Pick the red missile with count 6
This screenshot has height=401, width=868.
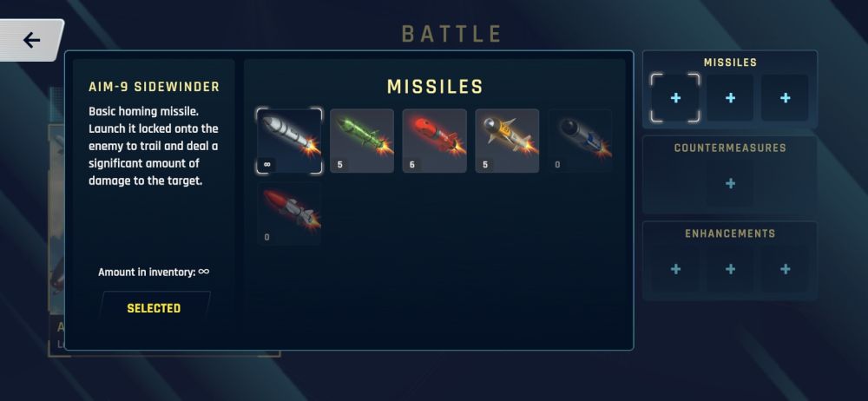[x=435, y=141]
